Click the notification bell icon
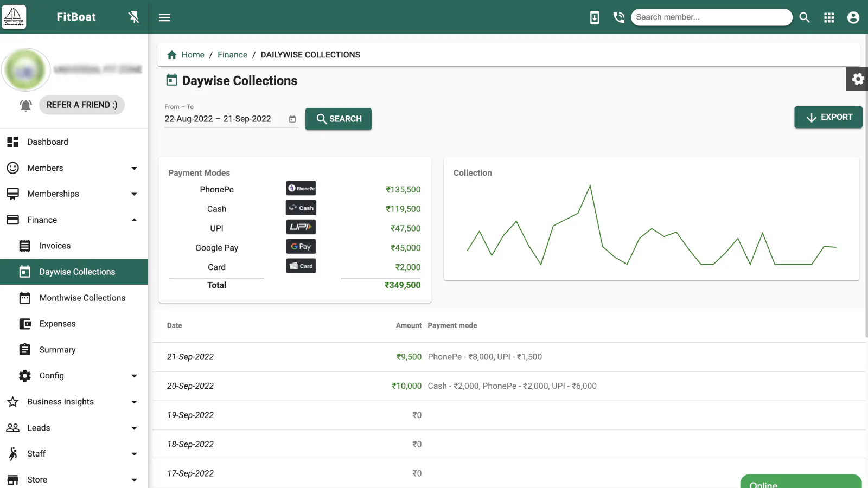 [25, 105]
